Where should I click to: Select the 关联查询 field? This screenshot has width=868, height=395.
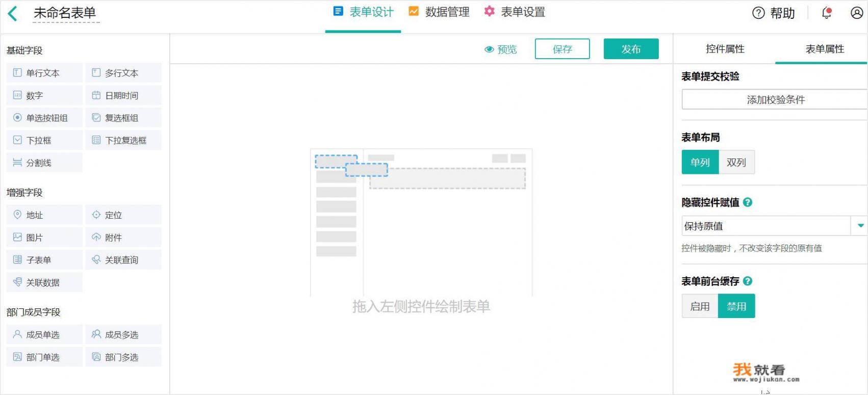click(x=123, y=260)
